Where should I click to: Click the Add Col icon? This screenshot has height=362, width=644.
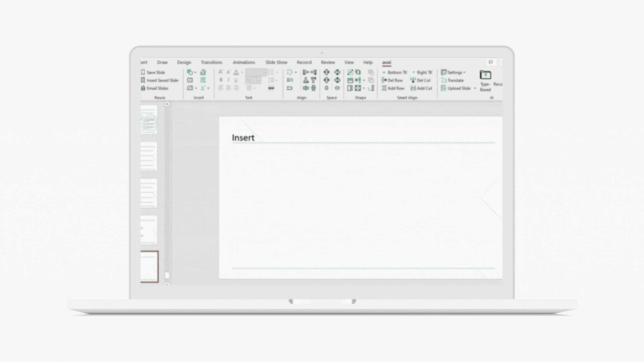413,88
